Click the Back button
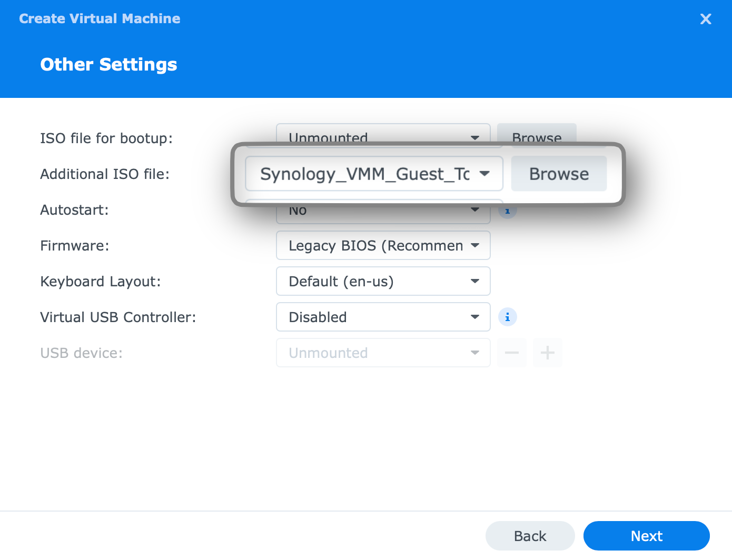 530,536
